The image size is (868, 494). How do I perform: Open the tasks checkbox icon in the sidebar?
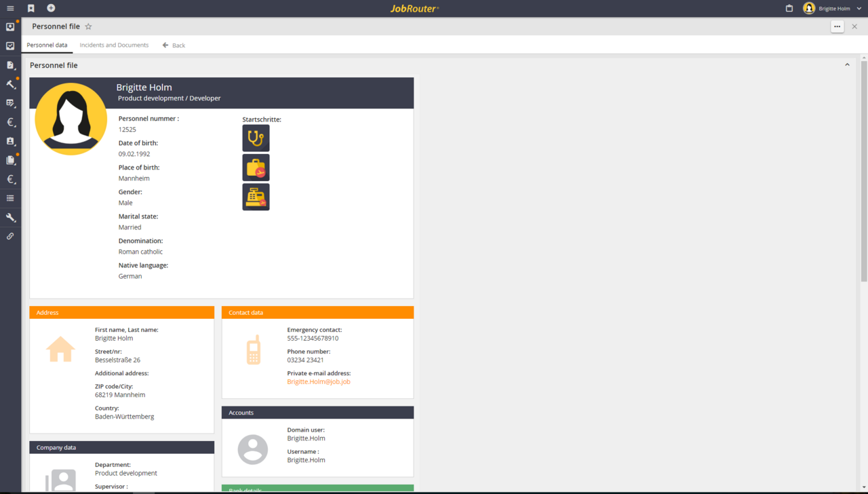tap(9, 45)
